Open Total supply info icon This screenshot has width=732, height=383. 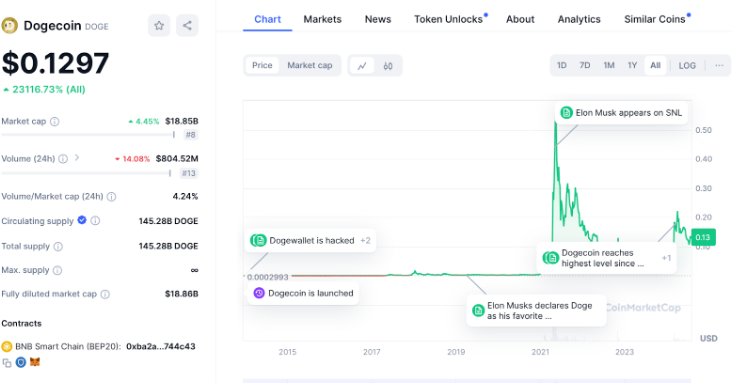coord(58,246)
